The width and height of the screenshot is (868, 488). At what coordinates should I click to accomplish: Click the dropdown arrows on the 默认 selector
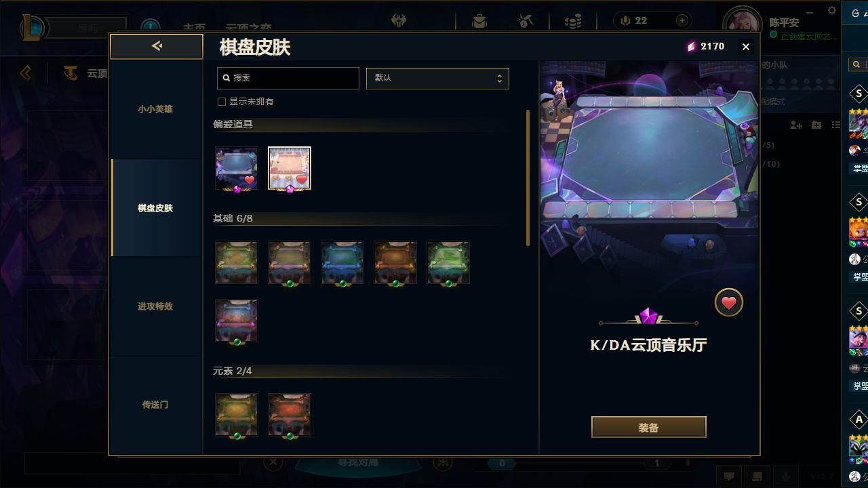pyautogui.click(x=500, y=78)
